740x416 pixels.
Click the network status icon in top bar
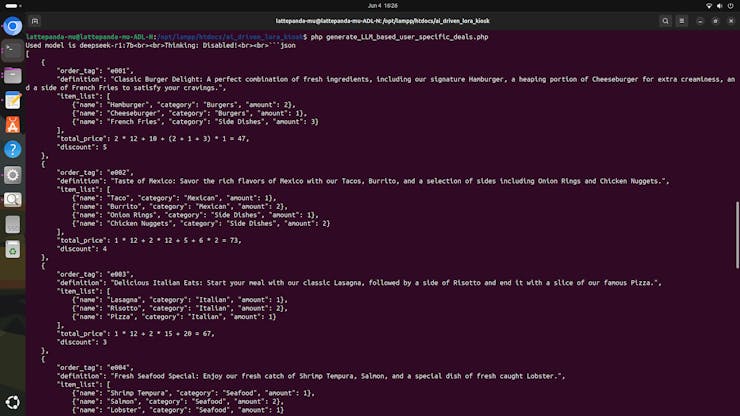709,6
